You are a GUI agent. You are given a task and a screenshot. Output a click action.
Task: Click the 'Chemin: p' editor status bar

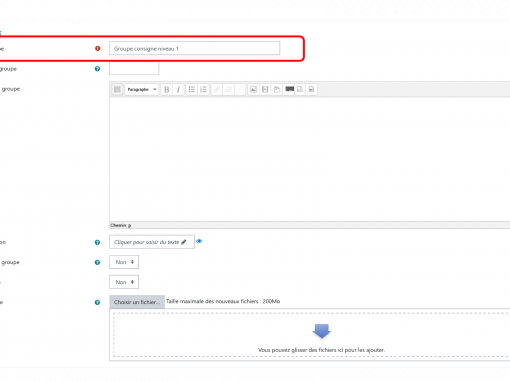tap(310, 225)
